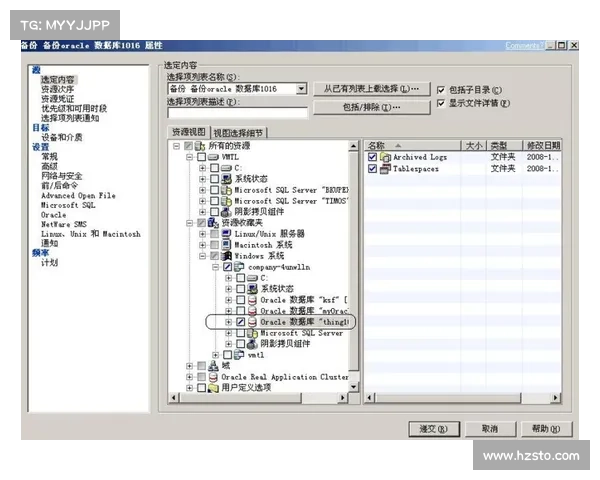The height and width of the screenshot is (480, 600).
Task: Collapse the VMTL tree node
Action: pyautogui.click(x=189, y=157)
